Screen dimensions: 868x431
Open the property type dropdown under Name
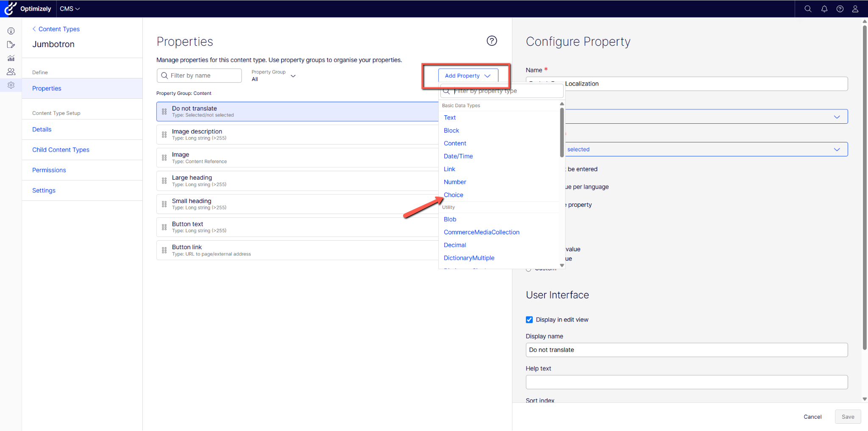coord(706,117)
